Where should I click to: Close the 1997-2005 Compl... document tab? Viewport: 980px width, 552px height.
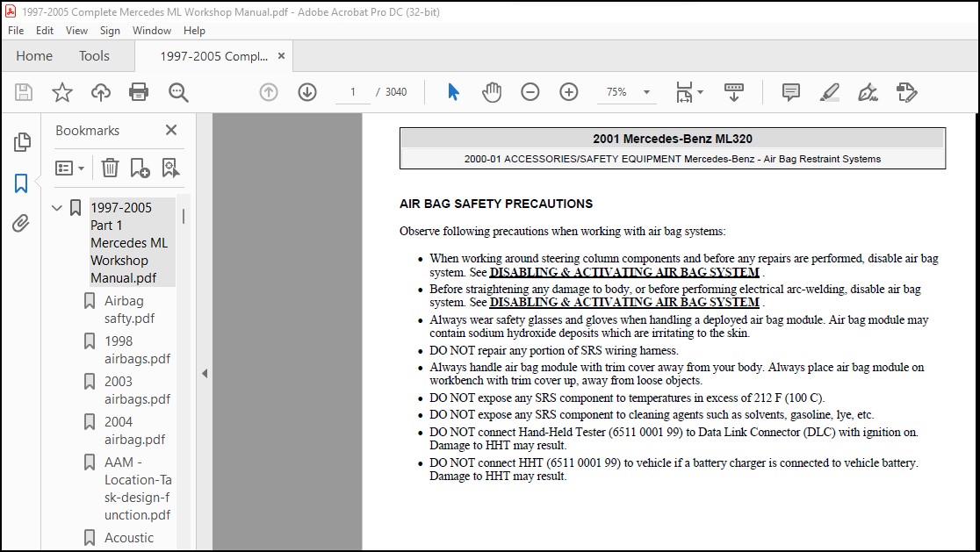click(281, 56)
